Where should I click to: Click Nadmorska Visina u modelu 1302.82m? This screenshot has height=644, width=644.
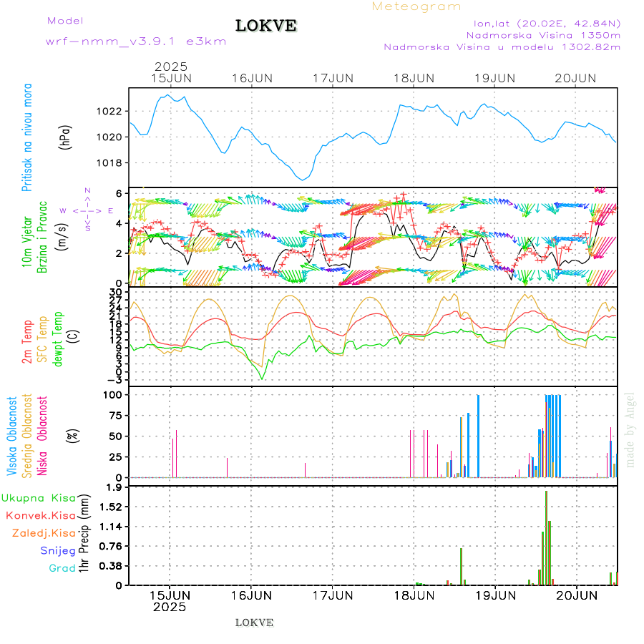coord(502,47)
